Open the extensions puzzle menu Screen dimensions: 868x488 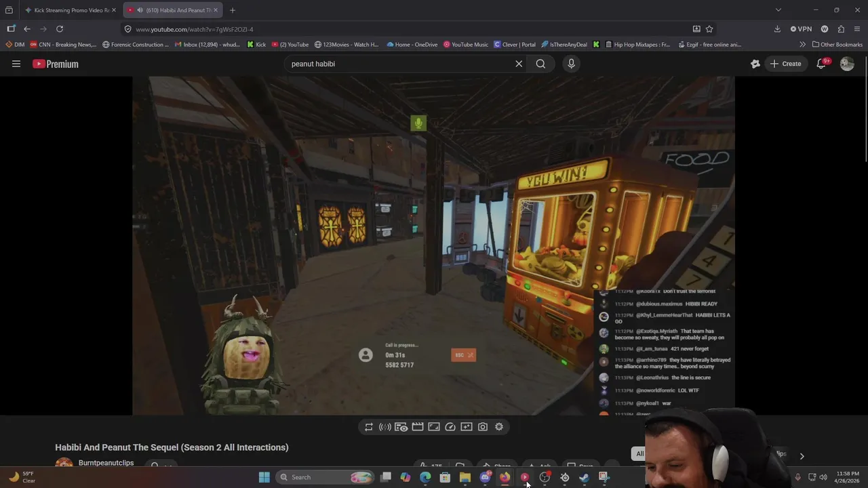pyautogui.click(x=841, y=29)
